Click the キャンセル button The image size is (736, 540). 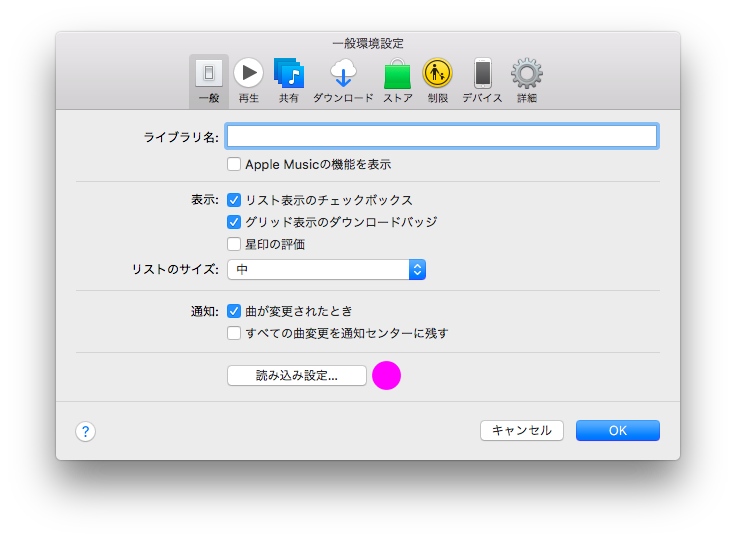521,431
